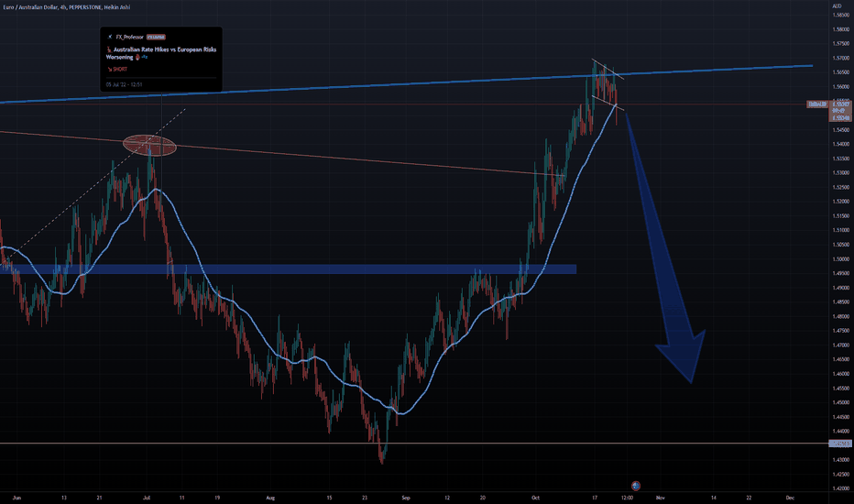Click the 1.42000 price axis label
854x504 pixels.
coord(841,488)
